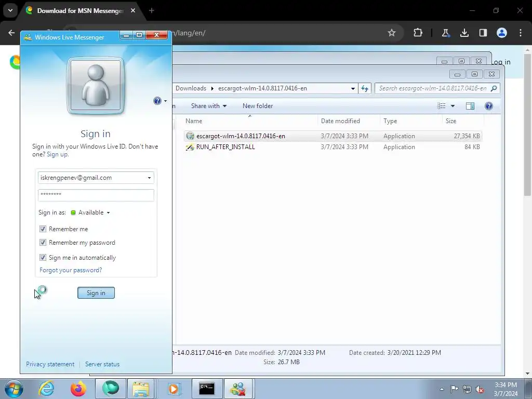This screenshot has height=399, width=532.
Task: Click the Windows Start button
Action: (14, 389)
